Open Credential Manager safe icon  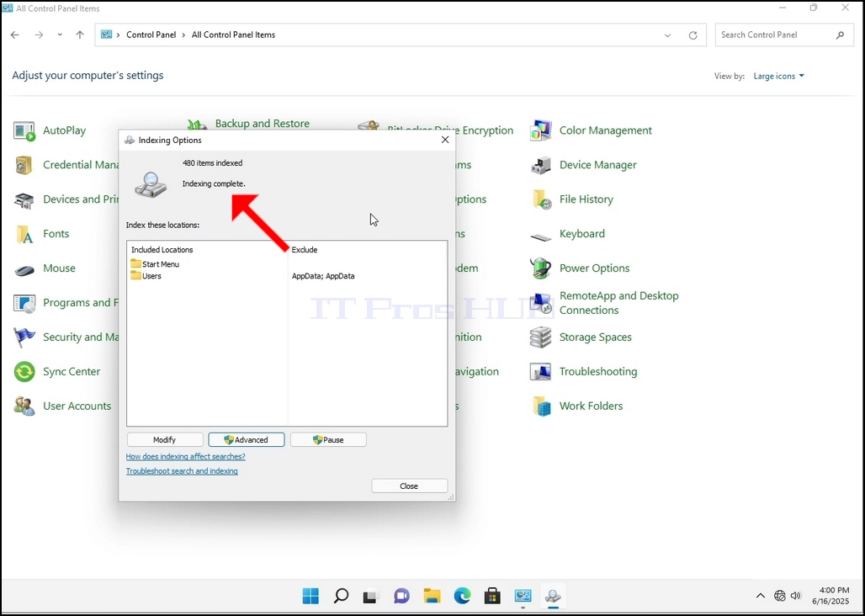(24, 165)
